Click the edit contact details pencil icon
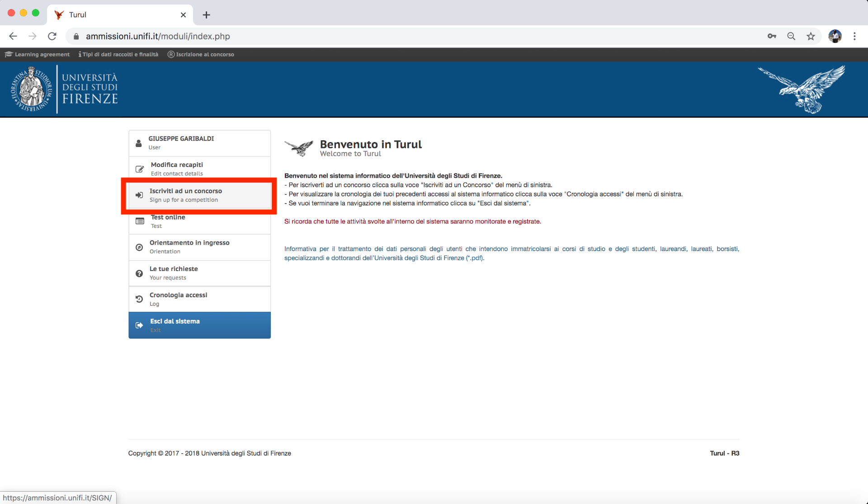 tap(140, 169)
